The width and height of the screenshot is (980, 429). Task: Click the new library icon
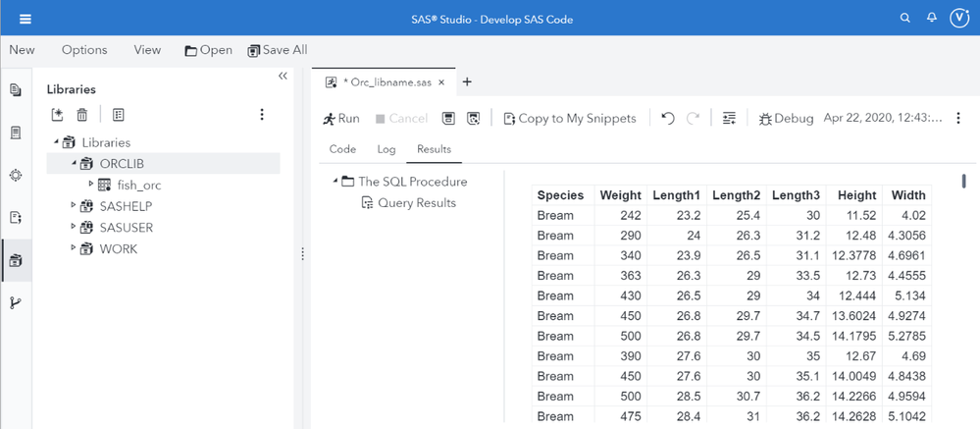pos(58,115)
